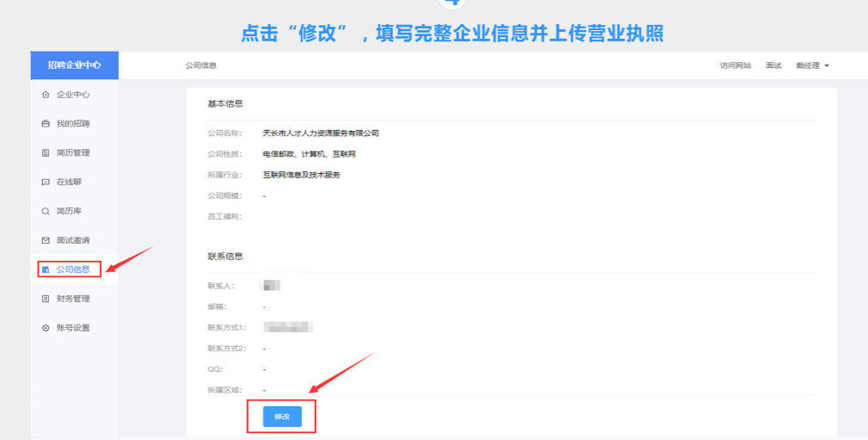Viewport: 868px width, 440px height.
Task: Select the 简历管理 document icon
Action: (46, 153)
